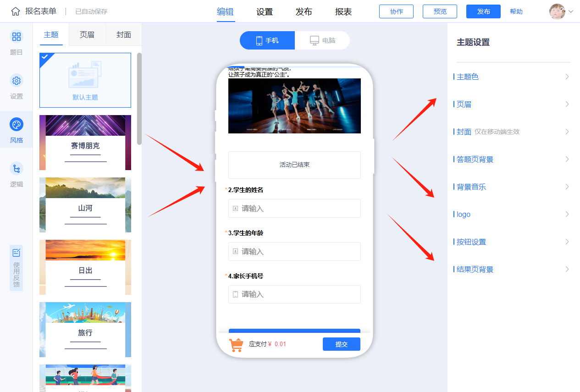Open avatar dropdown arrow

571,11
